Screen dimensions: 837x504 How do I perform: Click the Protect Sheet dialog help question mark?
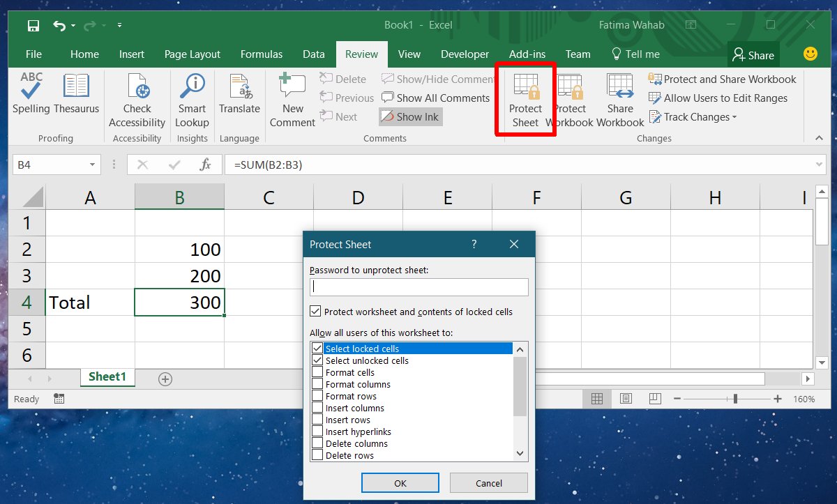point(474,244)
